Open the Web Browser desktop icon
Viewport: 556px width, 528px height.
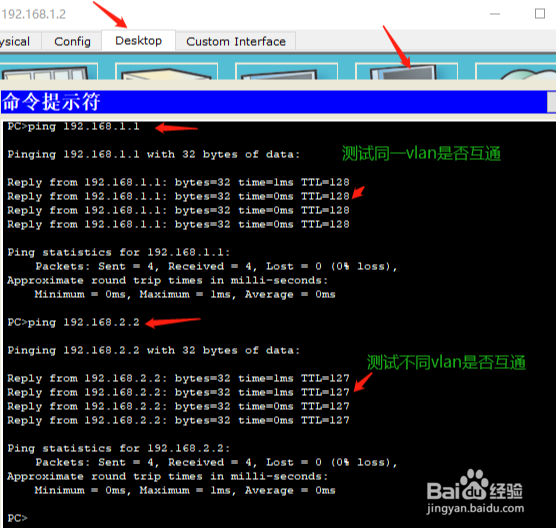click(x=516, y=71)
